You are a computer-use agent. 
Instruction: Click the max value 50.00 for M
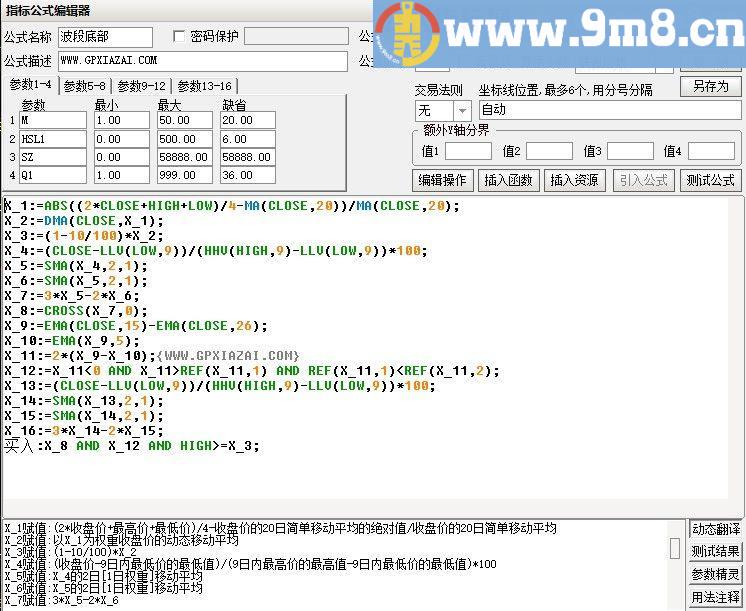pos(185,120)
